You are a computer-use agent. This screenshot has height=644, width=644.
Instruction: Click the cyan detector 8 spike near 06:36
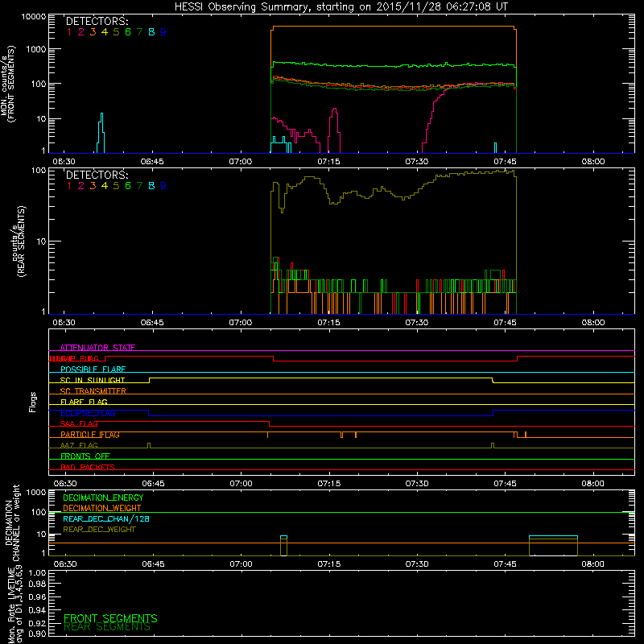[x=101, y=132]
